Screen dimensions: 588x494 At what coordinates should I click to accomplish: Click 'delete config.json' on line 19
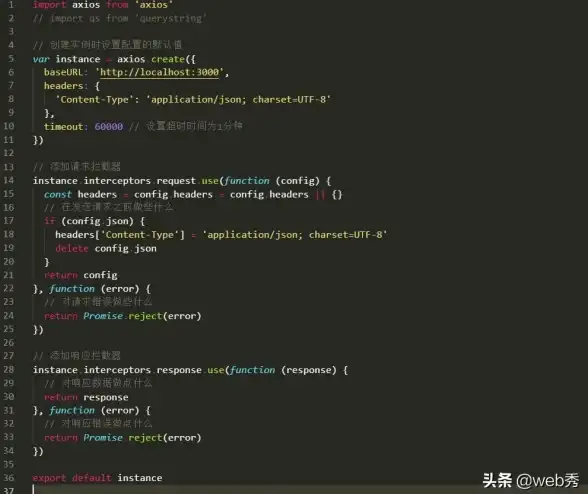106,248
